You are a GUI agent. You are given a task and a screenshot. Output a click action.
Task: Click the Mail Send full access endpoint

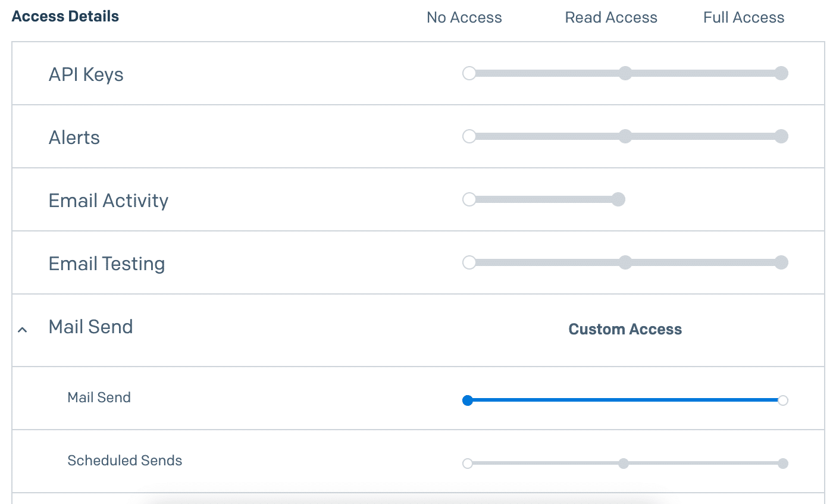[782, 400]
